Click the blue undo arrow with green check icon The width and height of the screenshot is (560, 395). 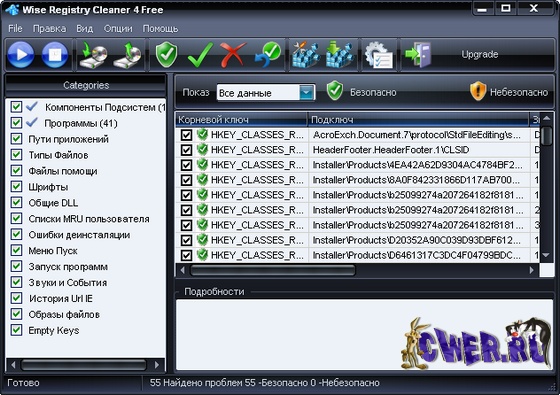click(268, 55)
